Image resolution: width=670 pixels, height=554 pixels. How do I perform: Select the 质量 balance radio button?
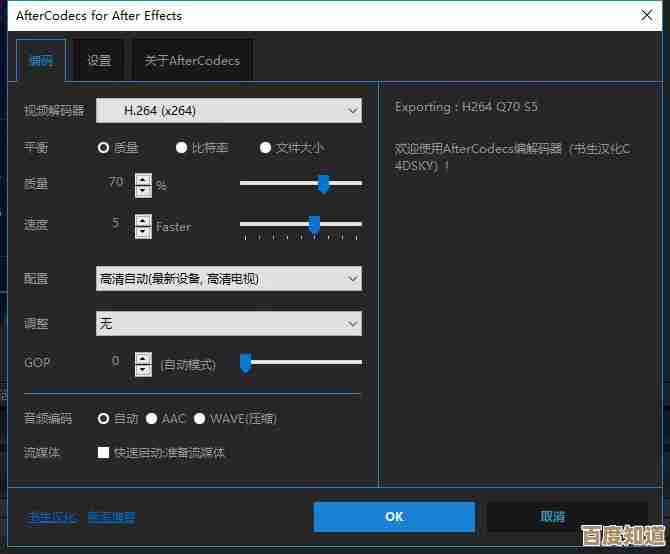pos(103,148)
